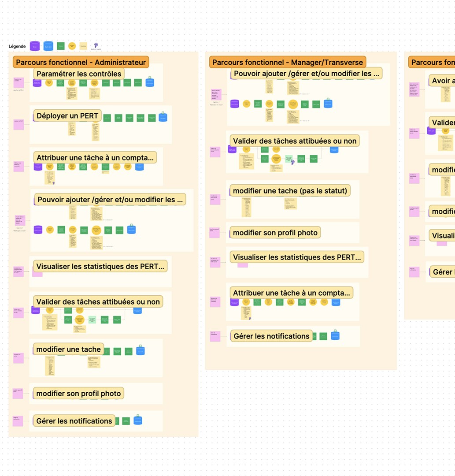Select pink sticky note beside 'Déployer un PERT'
The height and width of the screenshot is (476, 455).
(19, 125)
